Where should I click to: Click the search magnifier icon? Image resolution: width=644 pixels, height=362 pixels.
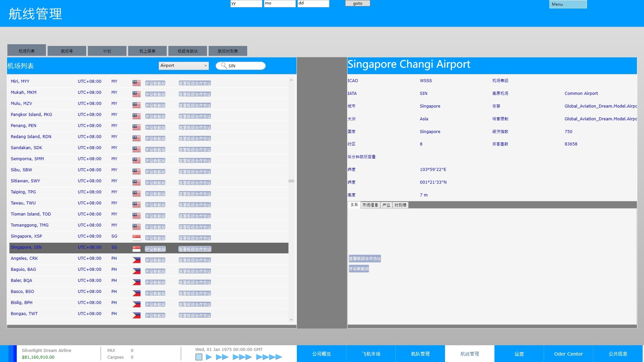pos(224,66)
